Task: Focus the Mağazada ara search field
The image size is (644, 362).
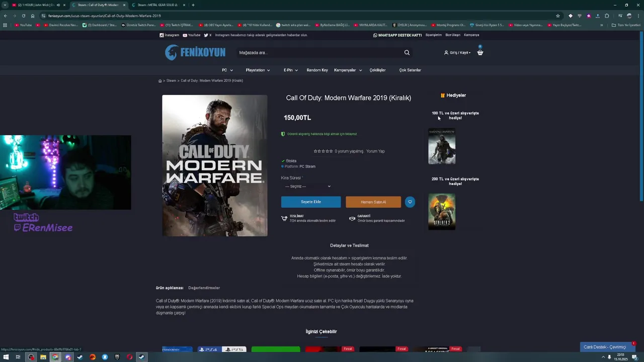Action: tap(319, 52)
